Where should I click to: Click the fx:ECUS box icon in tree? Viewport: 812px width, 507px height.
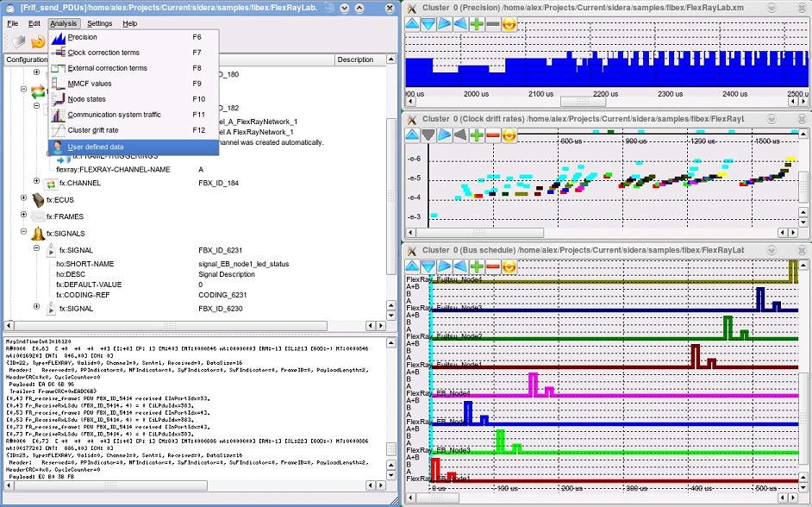(x=38, y=200)
